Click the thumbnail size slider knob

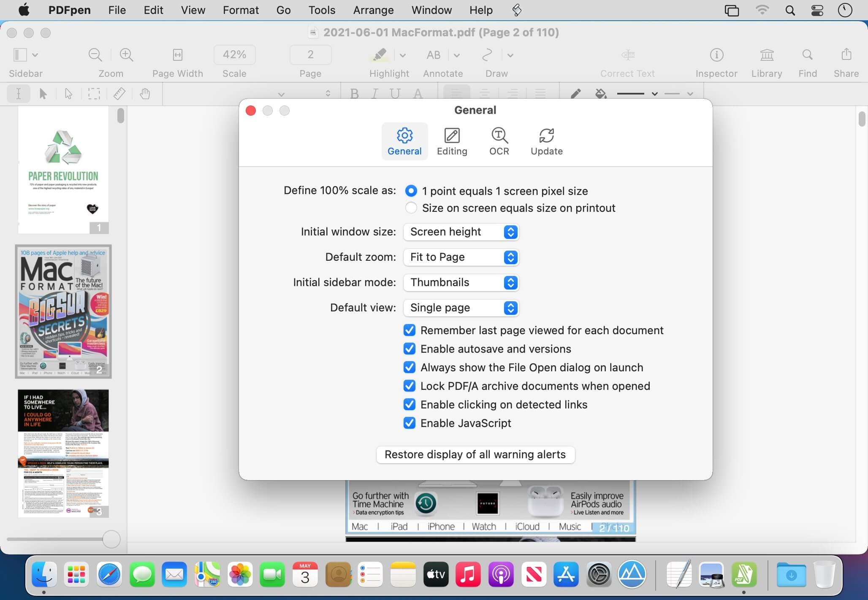tap(111, 539)
